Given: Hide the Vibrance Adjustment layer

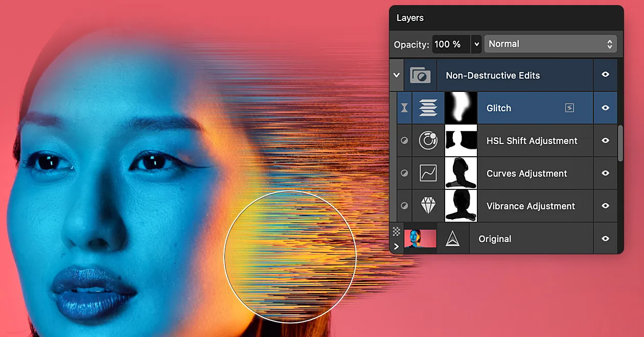Looking at the screenshot, I should pos(606,206).
